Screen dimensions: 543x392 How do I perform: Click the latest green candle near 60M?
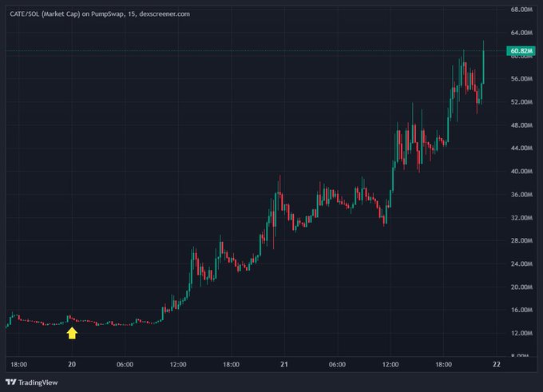click(x=483, y=65)
